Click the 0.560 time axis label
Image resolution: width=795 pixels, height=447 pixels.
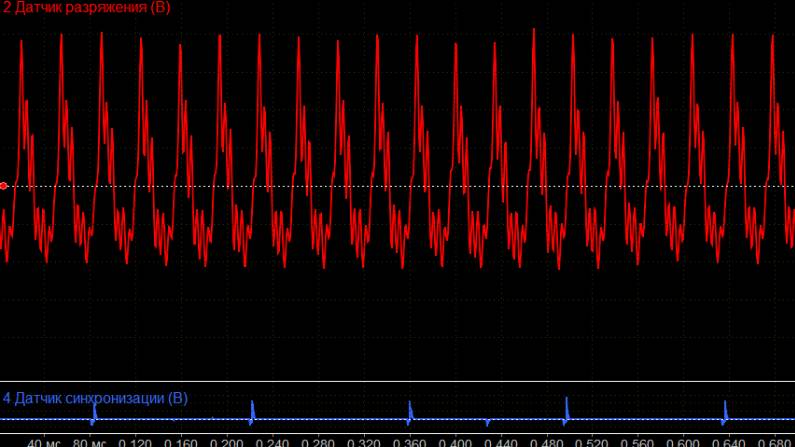coord(637,442)
